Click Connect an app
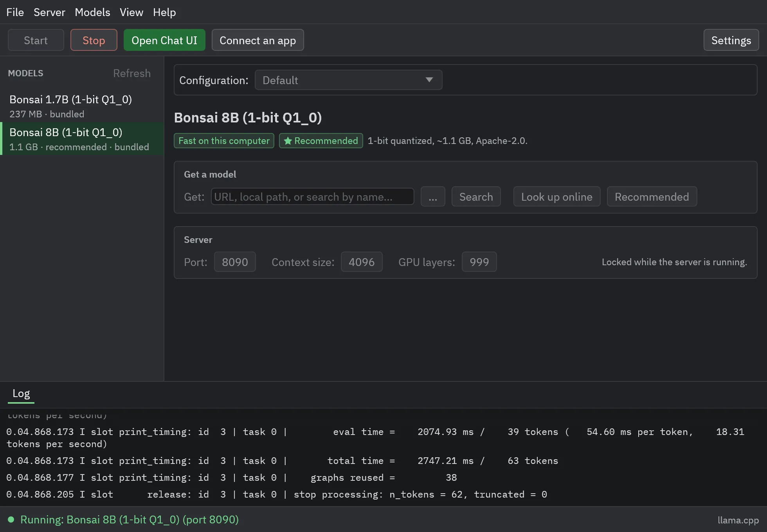Screen dimensions: 767x532 [257, 40]
